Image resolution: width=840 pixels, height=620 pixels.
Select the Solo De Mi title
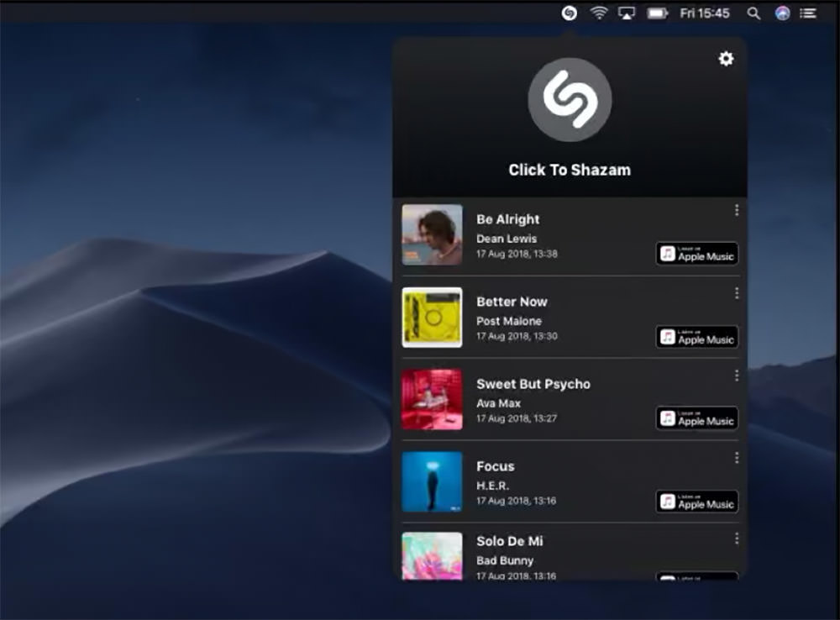tap(510, 541)
